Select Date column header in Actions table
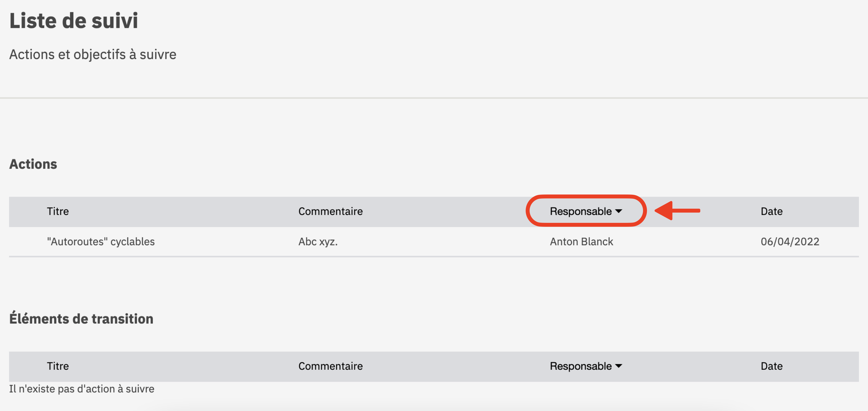Screen dimensions: 868x411 coord(772,211)
